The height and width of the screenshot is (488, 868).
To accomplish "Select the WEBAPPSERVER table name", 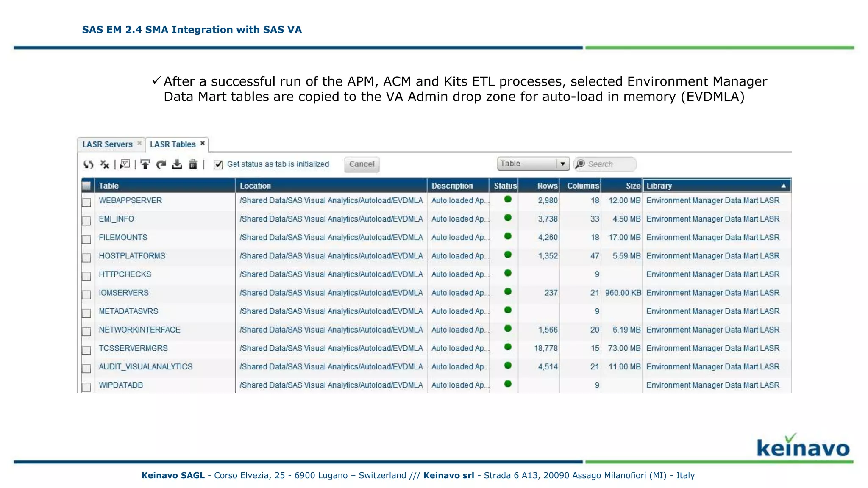I will 131,200.
